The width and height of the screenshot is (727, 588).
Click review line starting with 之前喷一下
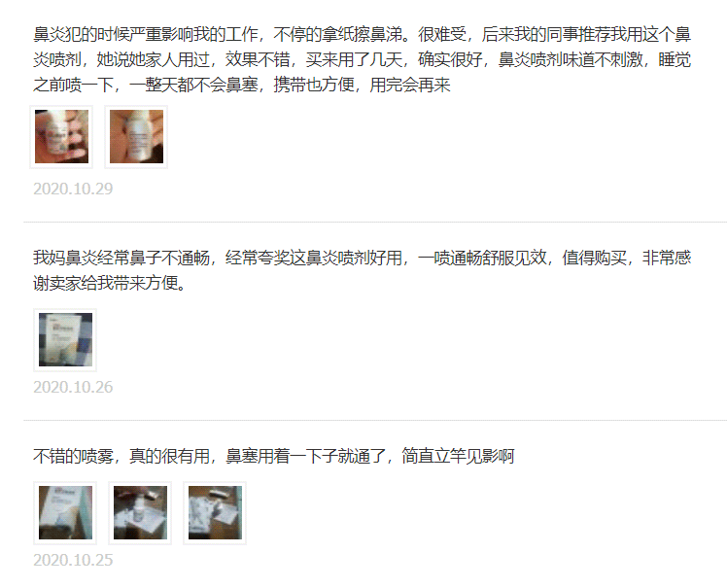pyautogui.click(x=242, y=85)
